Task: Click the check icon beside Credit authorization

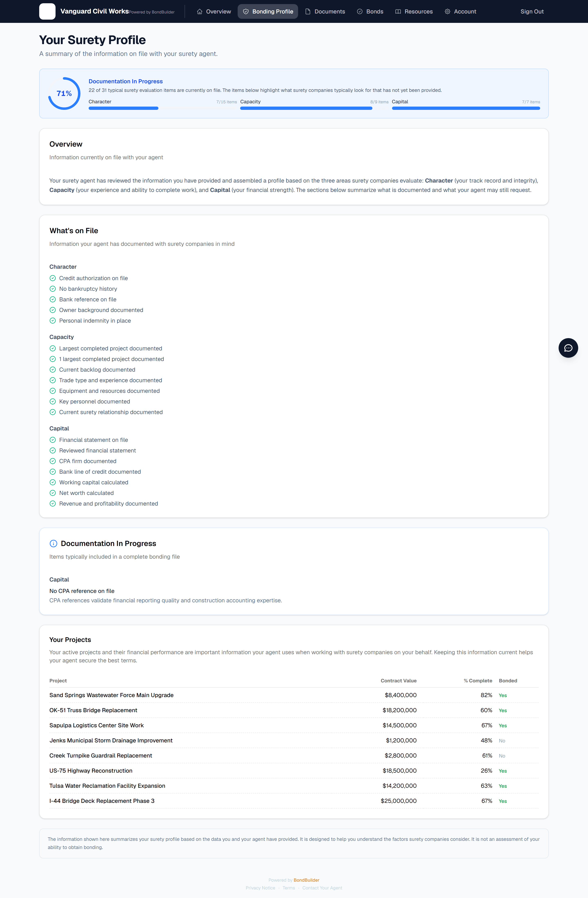Action: pos(53,278)
